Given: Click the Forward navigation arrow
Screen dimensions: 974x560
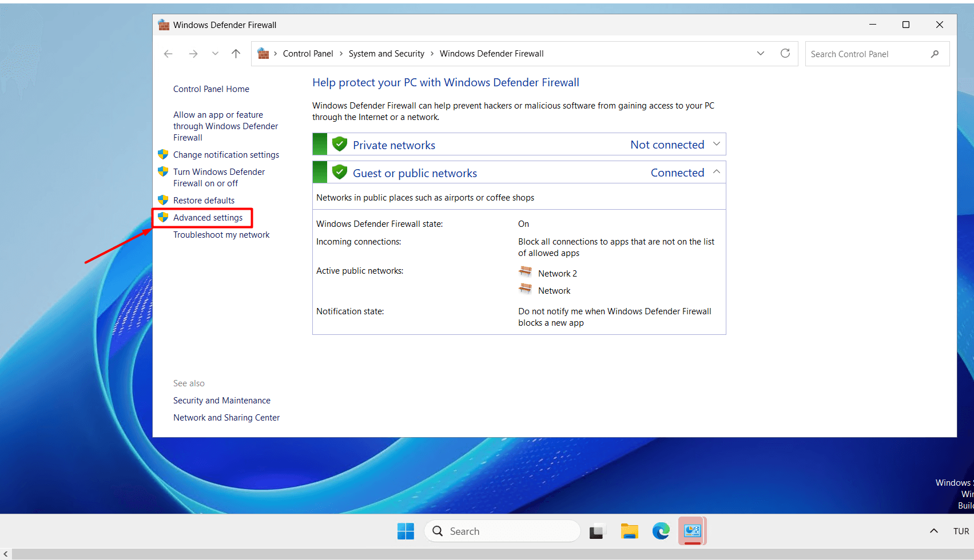Looking at the screenshot, I should pos(193,54).
